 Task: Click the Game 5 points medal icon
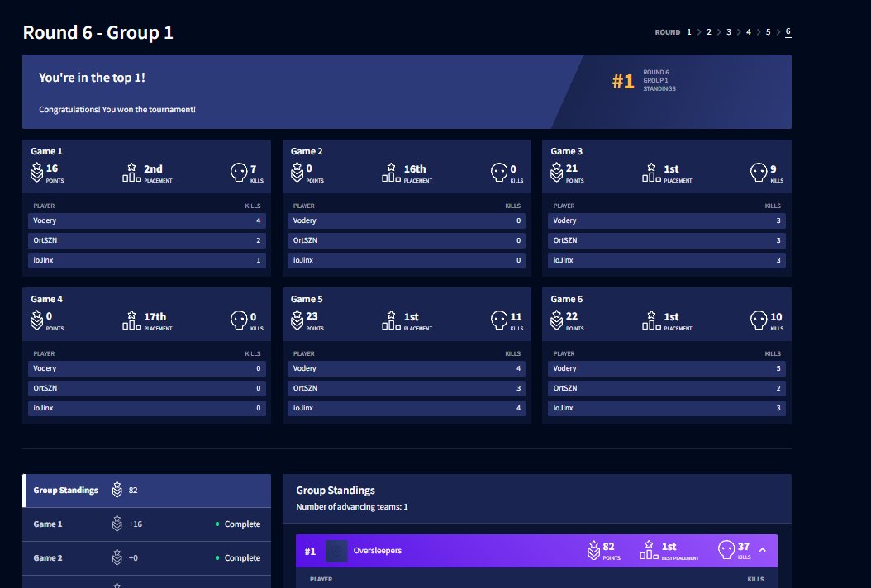tap(297, 320)
